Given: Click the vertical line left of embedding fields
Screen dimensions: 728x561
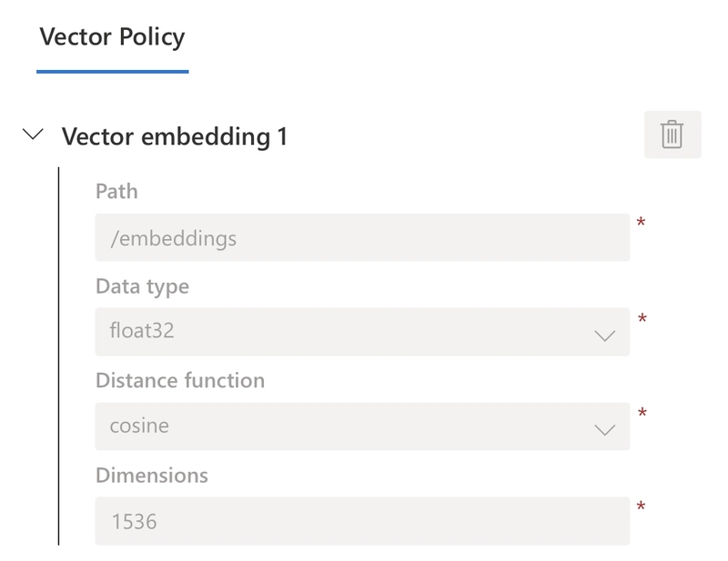Looking at the screenshot, I should [x=58, y=356].
